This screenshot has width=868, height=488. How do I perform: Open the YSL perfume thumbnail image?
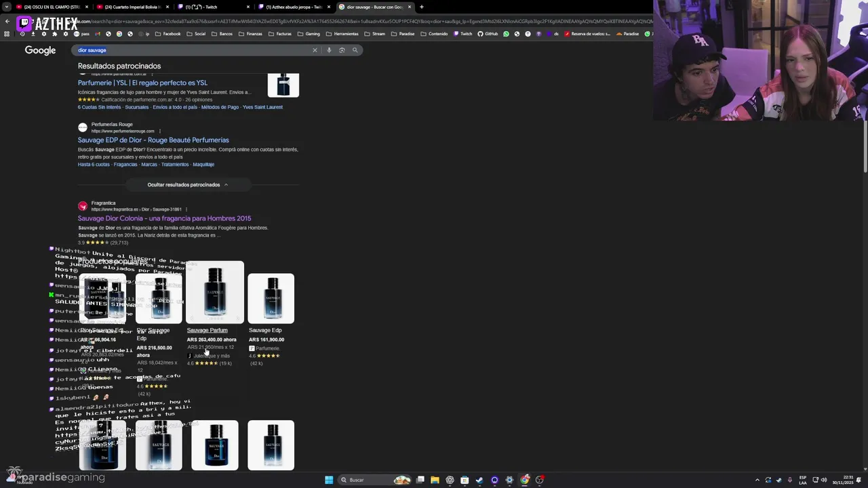coord(283,85)
